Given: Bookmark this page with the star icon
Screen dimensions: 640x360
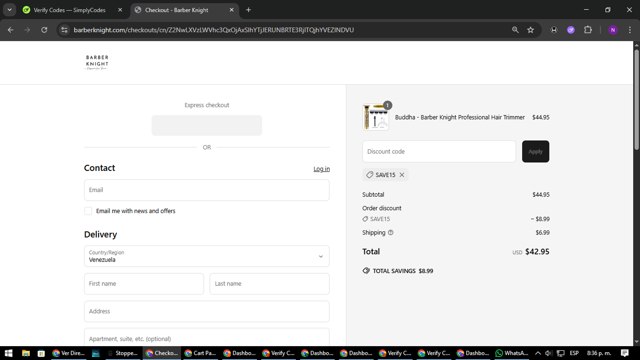Looking at the screenshot, I should click(x=531, y=30).
